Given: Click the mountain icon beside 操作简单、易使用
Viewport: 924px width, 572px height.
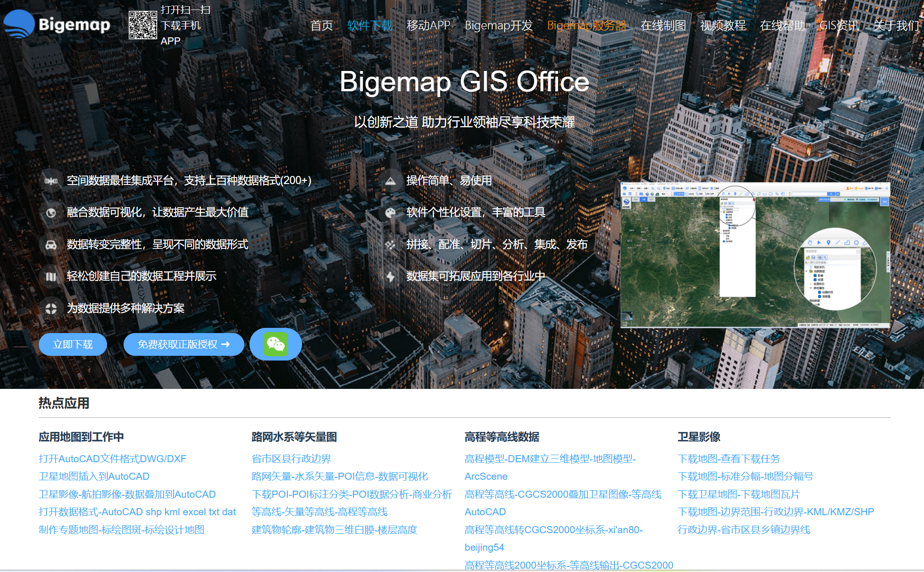Looking at the screenshot, I should (x=390, y=181).
